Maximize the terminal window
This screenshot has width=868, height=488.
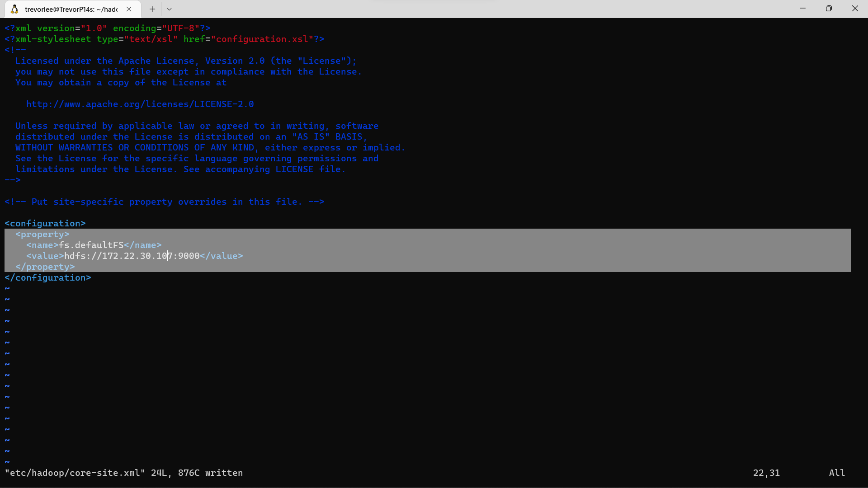pyautogui.click(x=829, y=8)
